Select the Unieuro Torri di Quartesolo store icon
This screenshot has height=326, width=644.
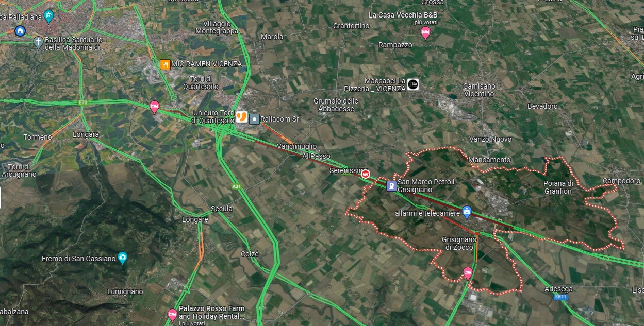(x=242, y=116)
